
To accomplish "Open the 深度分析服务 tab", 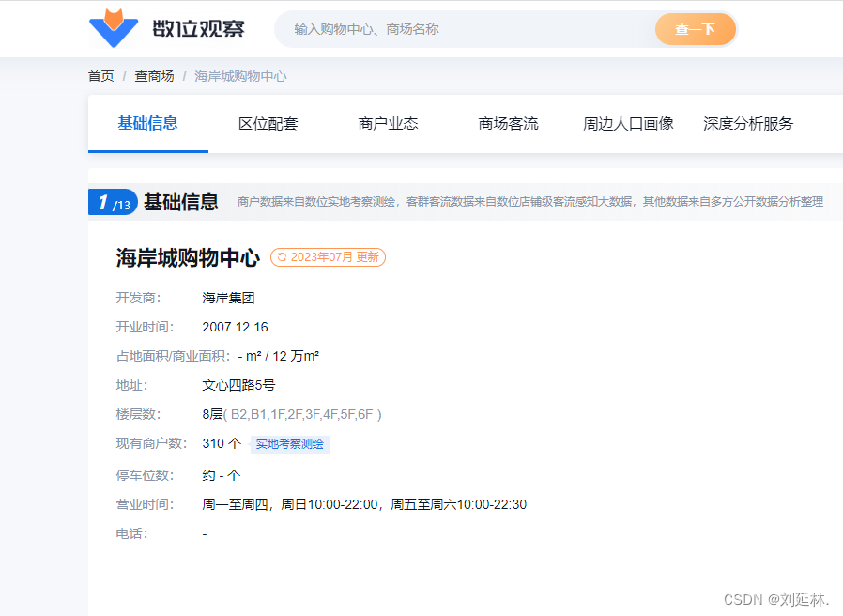I will click(748, 124).
